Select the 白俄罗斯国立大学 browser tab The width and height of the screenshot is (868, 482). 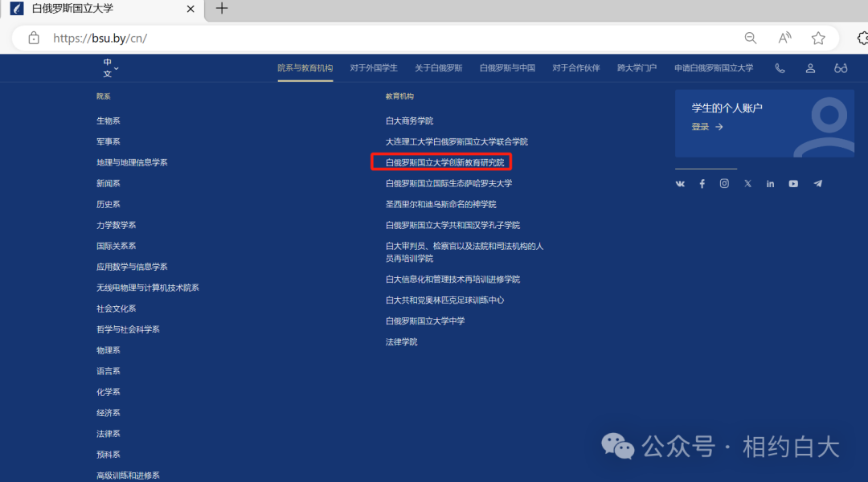click(102, 10)
